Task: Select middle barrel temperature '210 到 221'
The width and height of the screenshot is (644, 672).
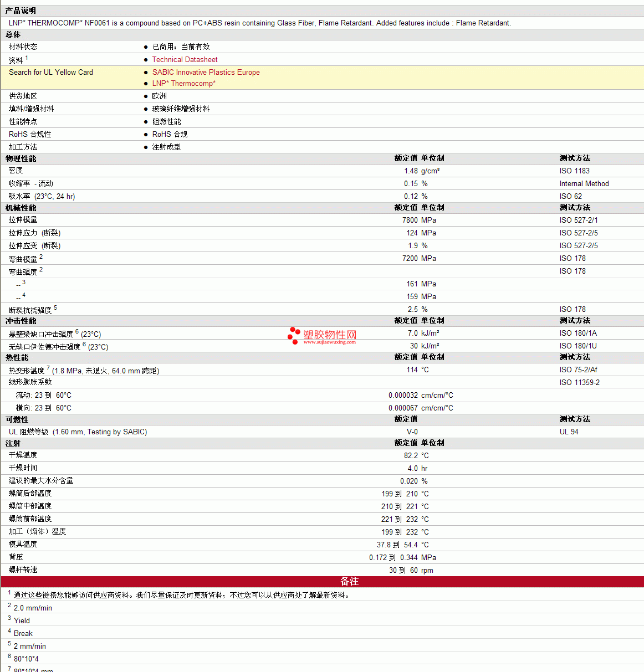Action: 400,507
